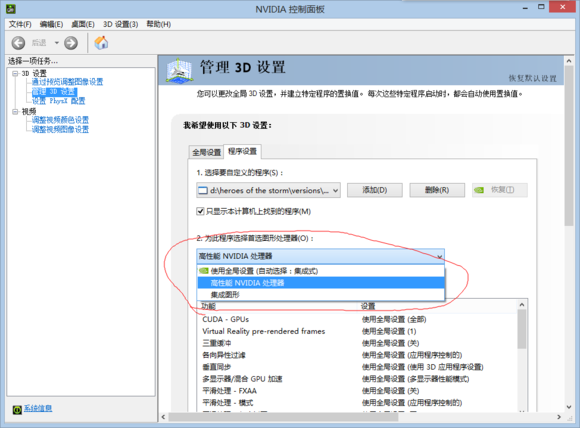This screenshot has width=580, height=428.
Task: Toggle 只显示本计算机上找到的程序 checkbox
Action: point(200,211)
